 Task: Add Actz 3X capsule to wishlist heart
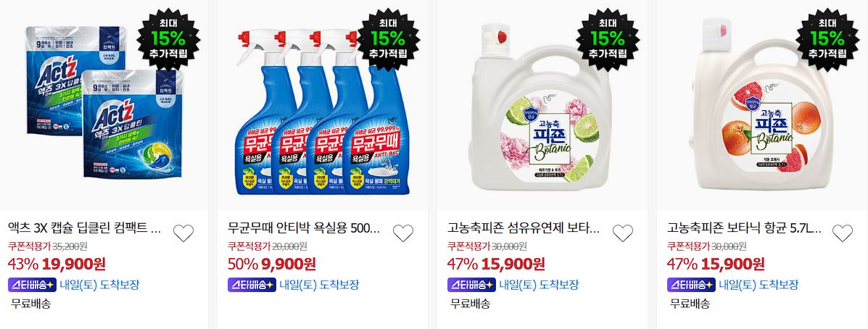pyautogui.click(x=183, y=233)
